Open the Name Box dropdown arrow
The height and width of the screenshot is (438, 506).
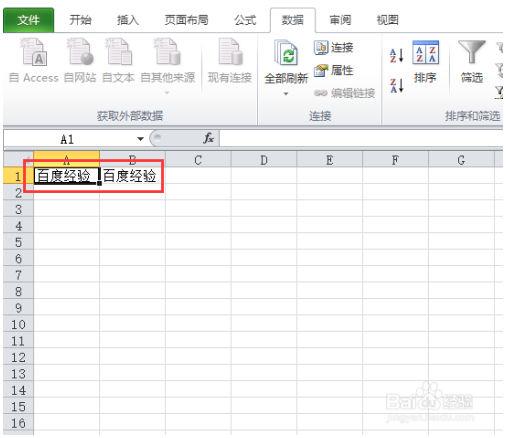(140, 139)
